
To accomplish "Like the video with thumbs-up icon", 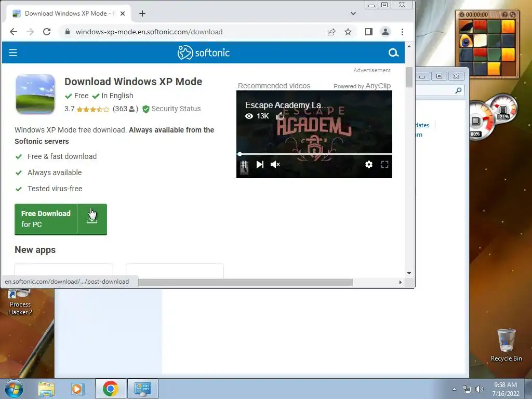I will coord(280,116).
